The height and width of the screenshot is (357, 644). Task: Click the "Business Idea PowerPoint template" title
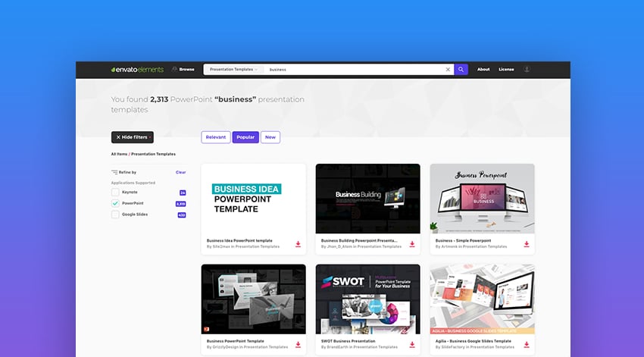239,241
